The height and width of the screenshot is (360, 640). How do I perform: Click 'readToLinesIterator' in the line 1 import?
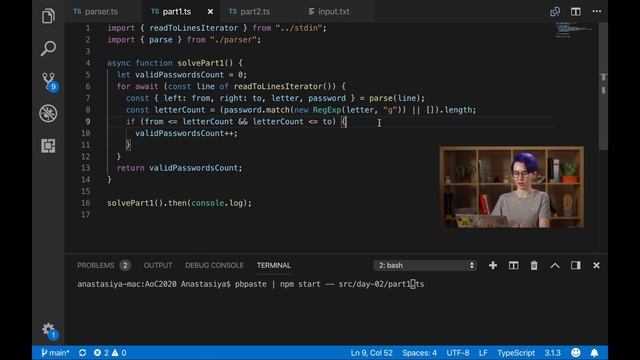click(x=193, y=28)
